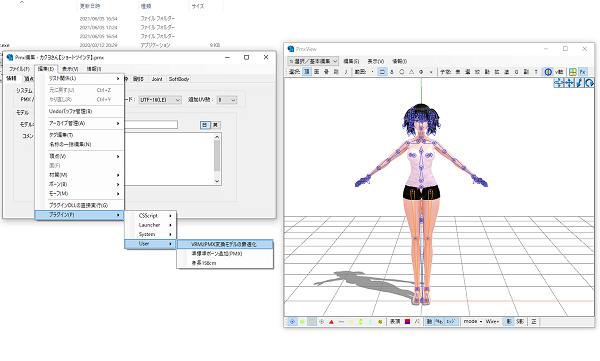Screen dimensions: 600x361
Task: Click the colored circle gizmo icon
Action: 548,72
